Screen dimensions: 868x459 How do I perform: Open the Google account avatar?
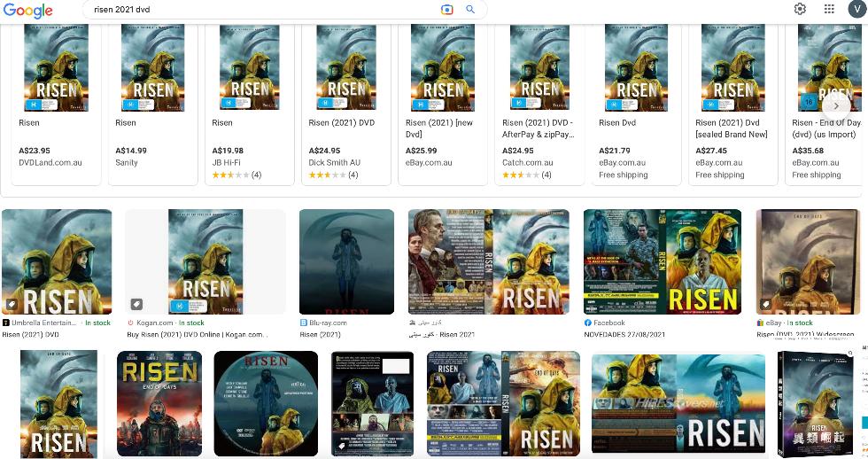pos(856,9)
